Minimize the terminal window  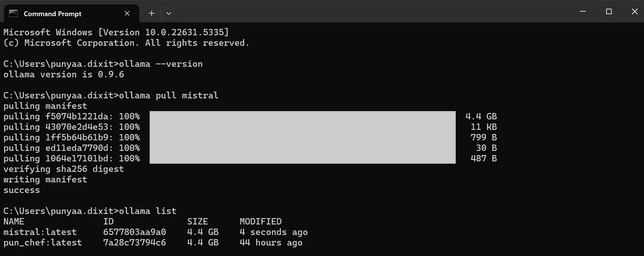[x=583, y=12]
